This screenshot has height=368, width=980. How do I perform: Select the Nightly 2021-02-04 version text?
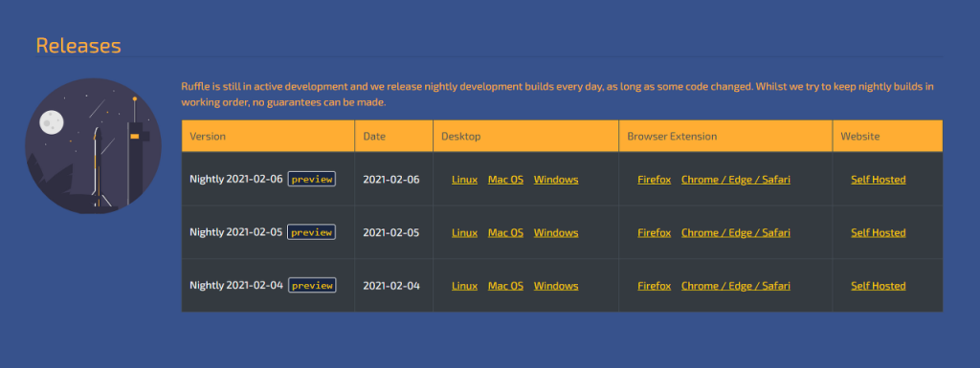(x=236, y=285)
